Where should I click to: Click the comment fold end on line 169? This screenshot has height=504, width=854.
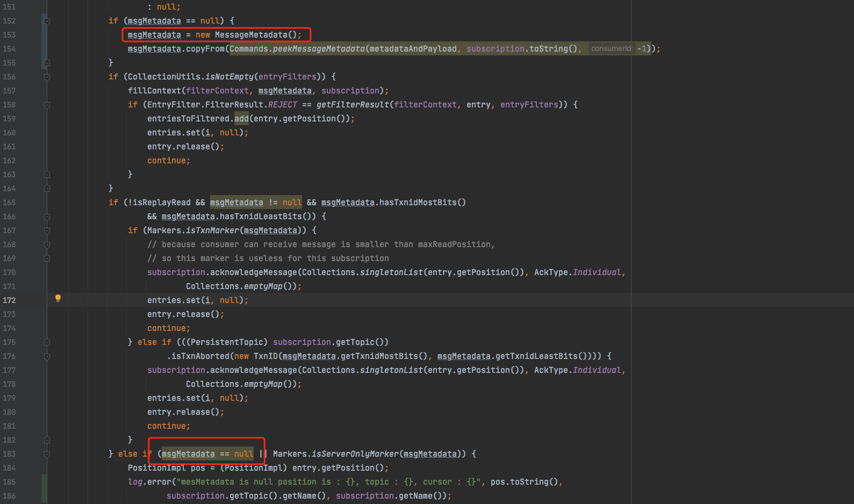click(x=47, y=258)
